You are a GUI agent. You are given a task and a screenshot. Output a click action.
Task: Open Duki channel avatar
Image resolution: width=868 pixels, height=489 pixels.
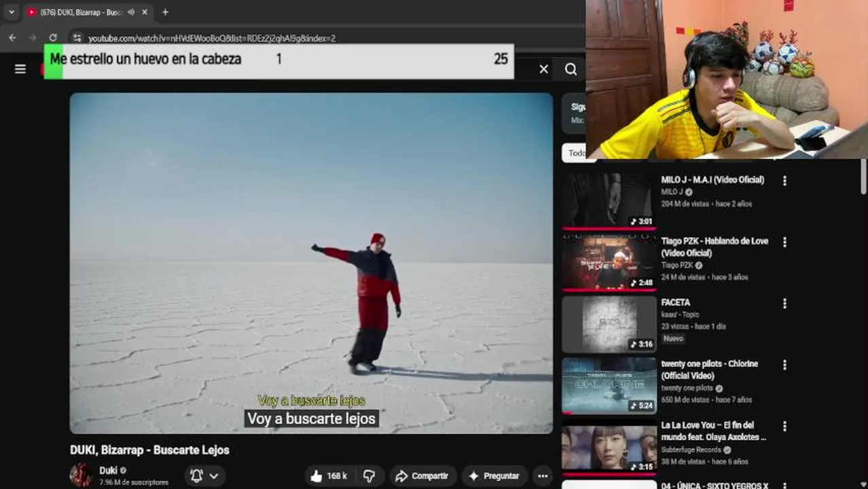click(x=81, y=475)
